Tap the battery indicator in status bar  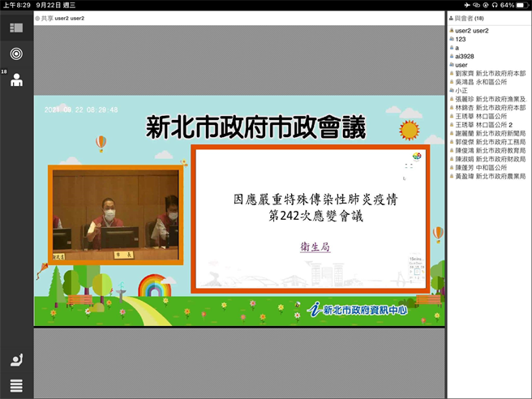(x=521, y=5)
